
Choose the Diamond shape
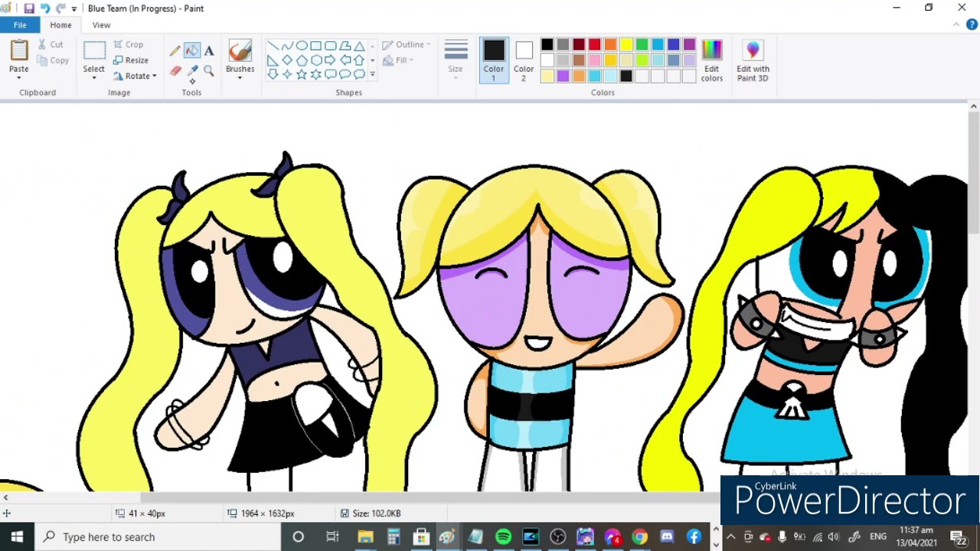coord(287,60)
